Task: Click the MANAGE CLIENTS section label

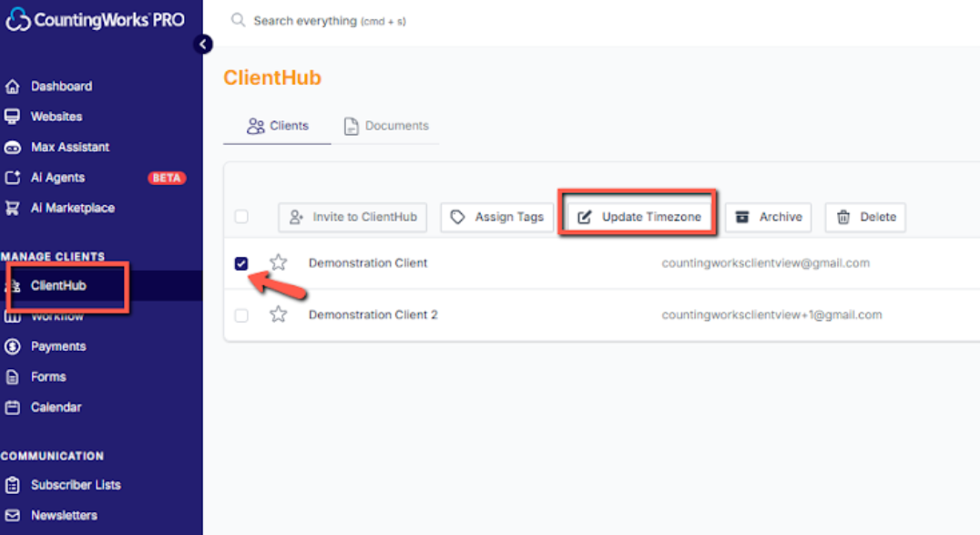Action: (x=53, y=256)
